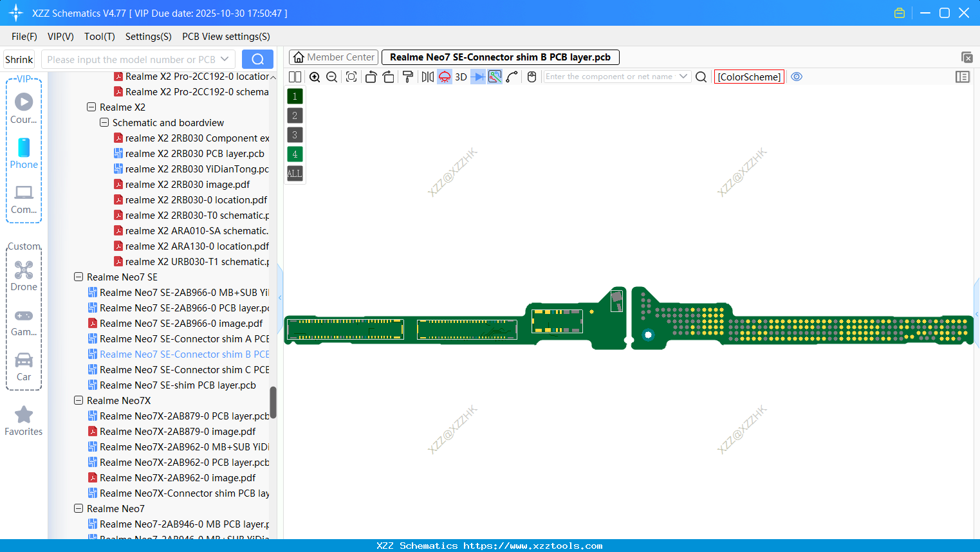This screenshot has width=980, height=552.
Task: Open the model number dropdown arrow
Action: (x=225, y=59)
